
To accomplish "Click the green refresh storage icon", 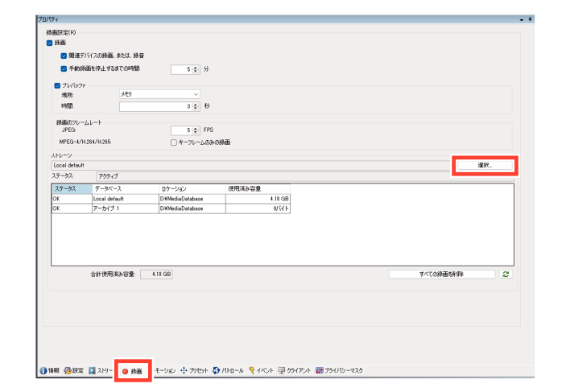I will [506, 274].
